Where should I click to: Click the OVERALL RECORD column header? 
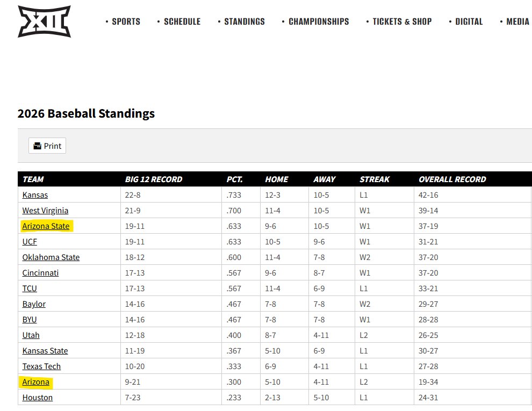(452, 179)
